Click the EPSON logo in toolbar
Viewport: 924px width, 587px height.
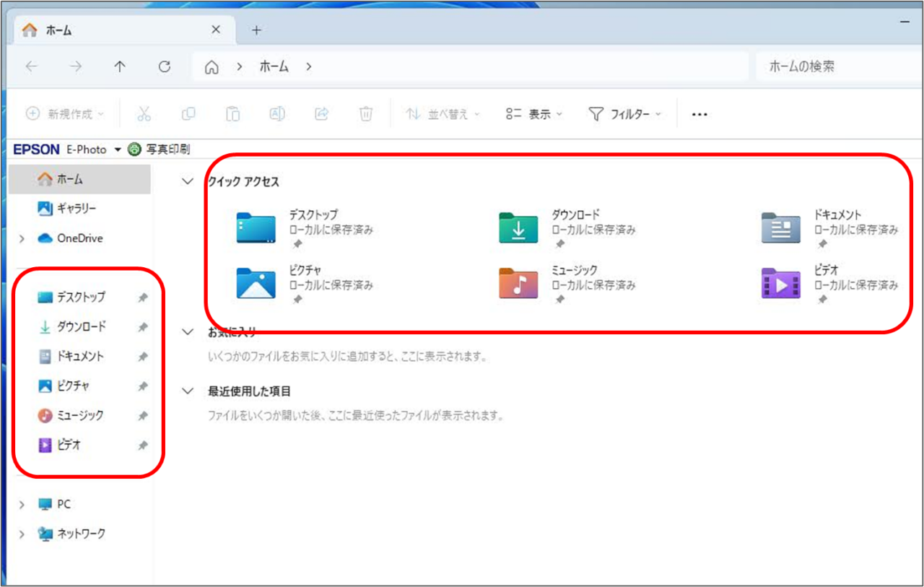tap(36, 150)
